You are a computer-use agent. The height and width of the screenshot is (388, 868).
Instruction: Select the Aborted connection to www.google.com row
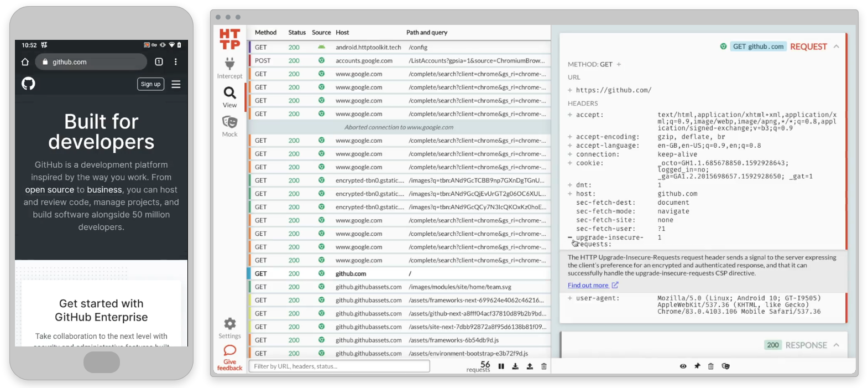(399, 127)
